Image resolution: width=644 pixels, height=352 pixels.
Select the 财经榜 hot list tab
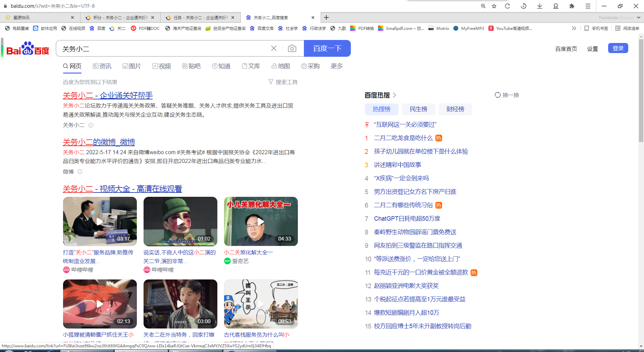coord(455,109)
